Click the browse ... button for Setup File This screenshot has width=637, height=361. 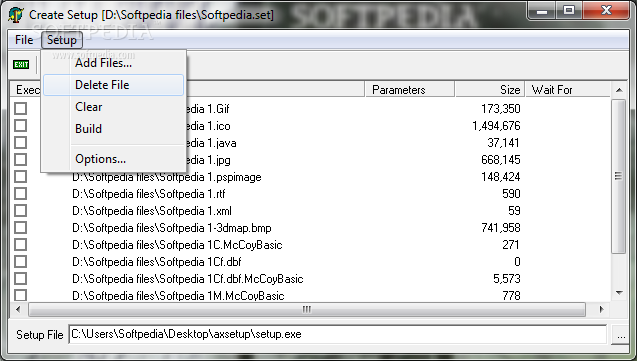click(621, 335)
